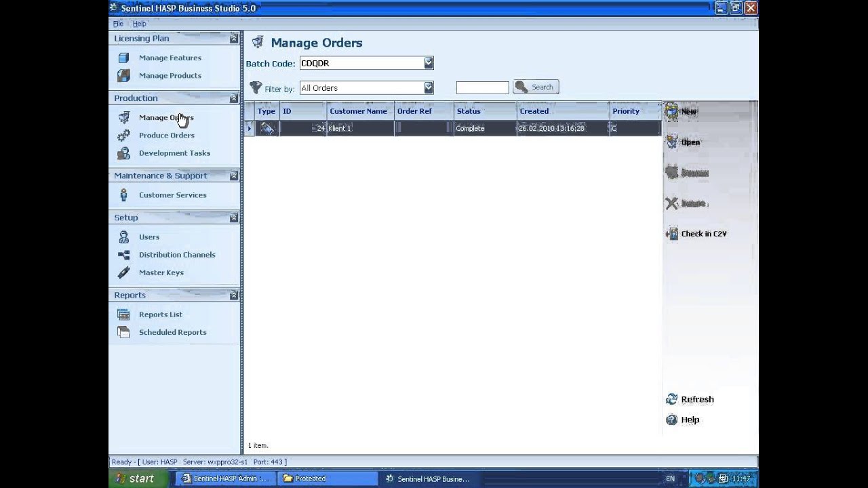Click the Distribution Channels icon
This screenshot has height=488, width=868.
coord(123,255)
